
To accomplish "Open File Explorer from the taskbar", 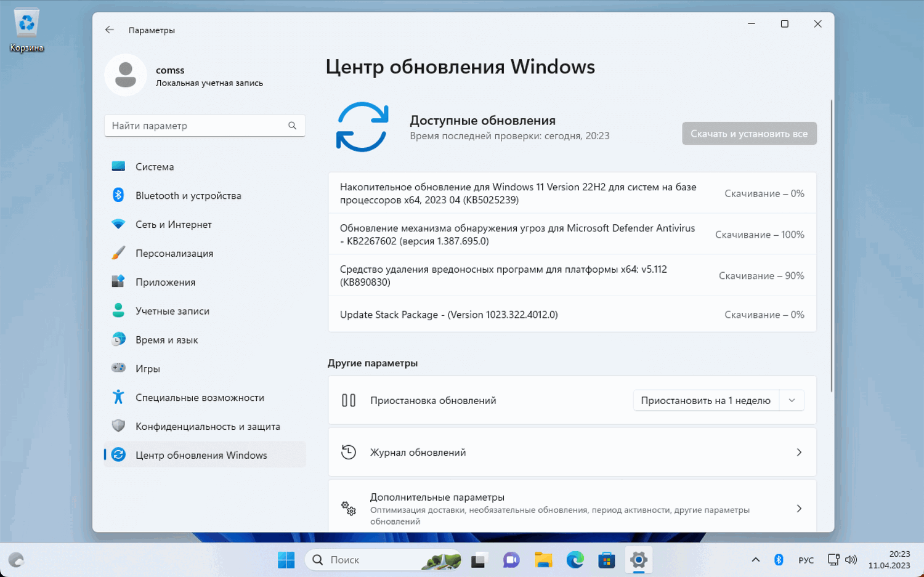I will [x=543, y=560].
